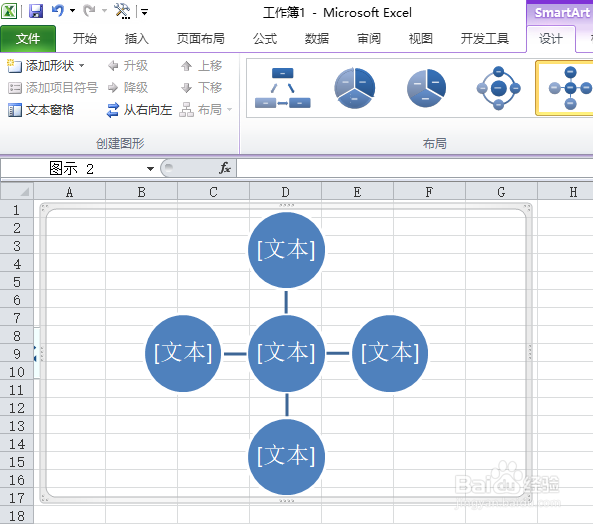Toggle 从右向左 (Right to Left) layout
Image resolution: width=593 pixels, height=524 pixels.
(139, 110)
